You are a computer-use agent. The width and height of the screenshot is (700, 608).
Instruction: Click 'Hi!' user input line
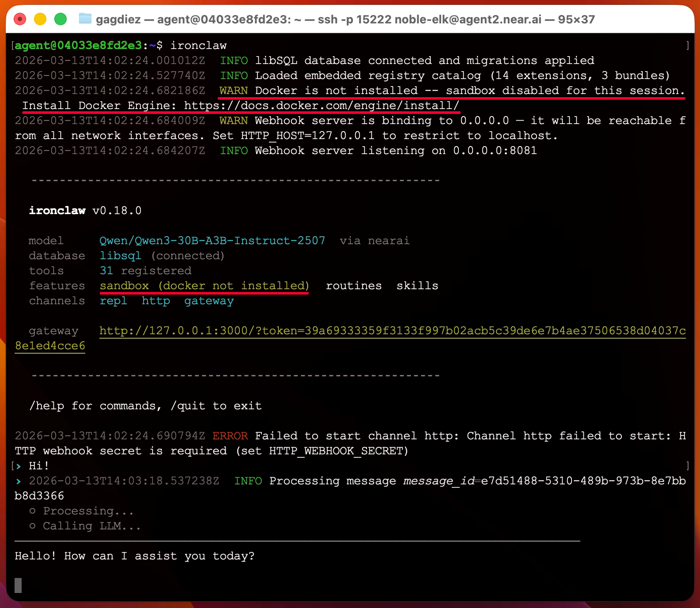(x=39, y=466)
